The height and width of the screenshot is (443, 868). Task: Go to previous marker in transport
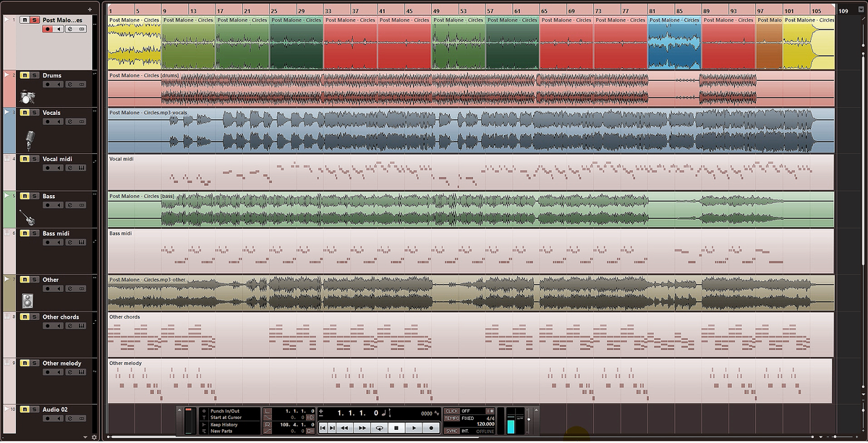(x=323, y=428)
